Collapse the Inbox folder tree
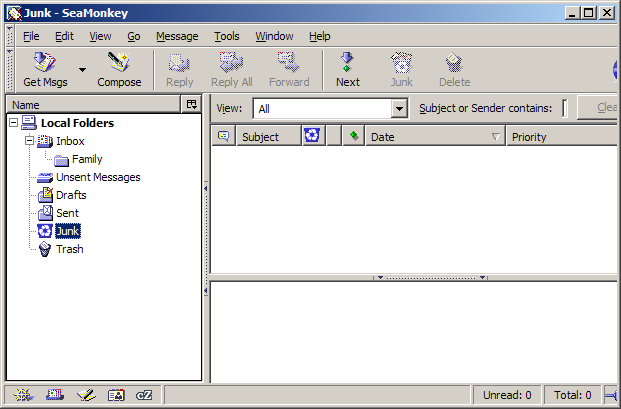Viewport: 621px width, 409px height. coord(29,141)
